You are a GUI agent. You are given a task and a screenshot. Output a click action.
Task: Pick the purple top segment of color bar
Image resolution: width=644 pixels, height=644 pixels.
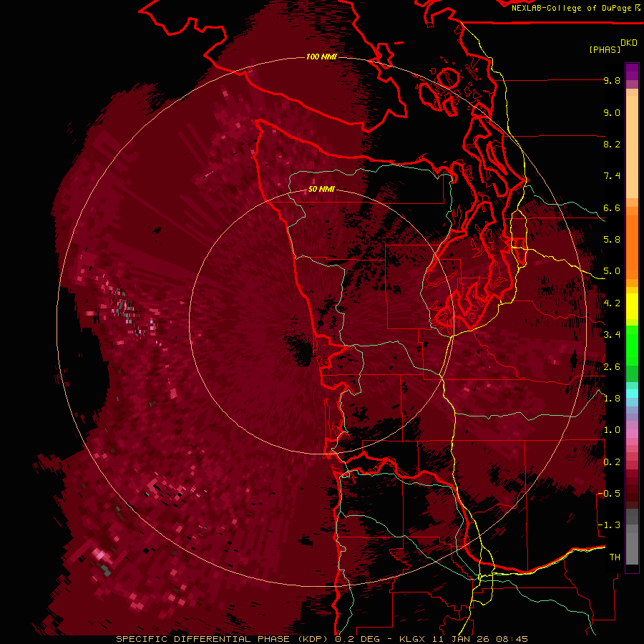(632, 72)
